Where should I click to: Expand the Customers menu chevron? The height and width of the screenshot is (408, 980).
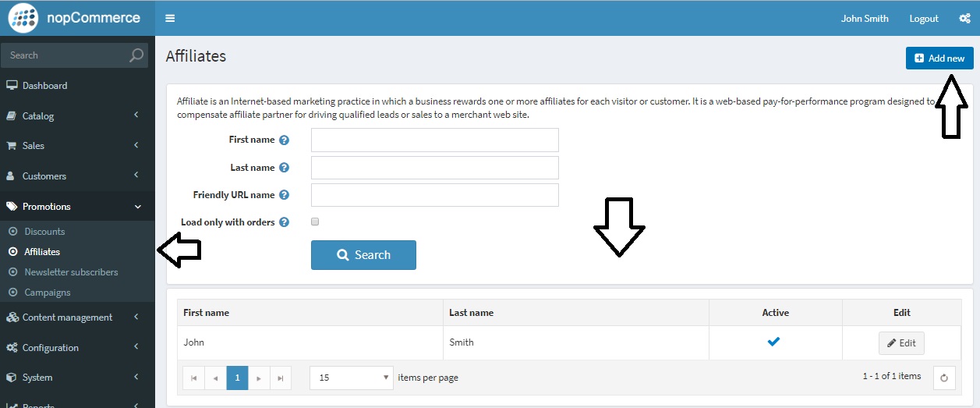(136, 176)
